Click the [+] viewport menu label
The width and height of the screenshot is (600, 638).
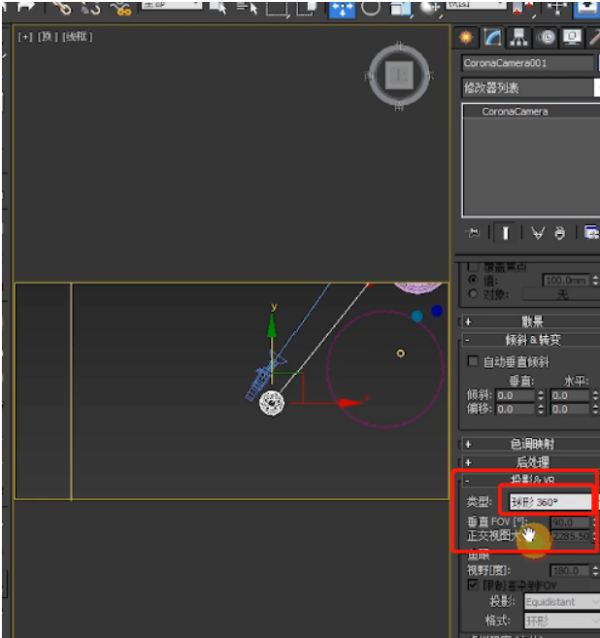[x=25, y=37]
